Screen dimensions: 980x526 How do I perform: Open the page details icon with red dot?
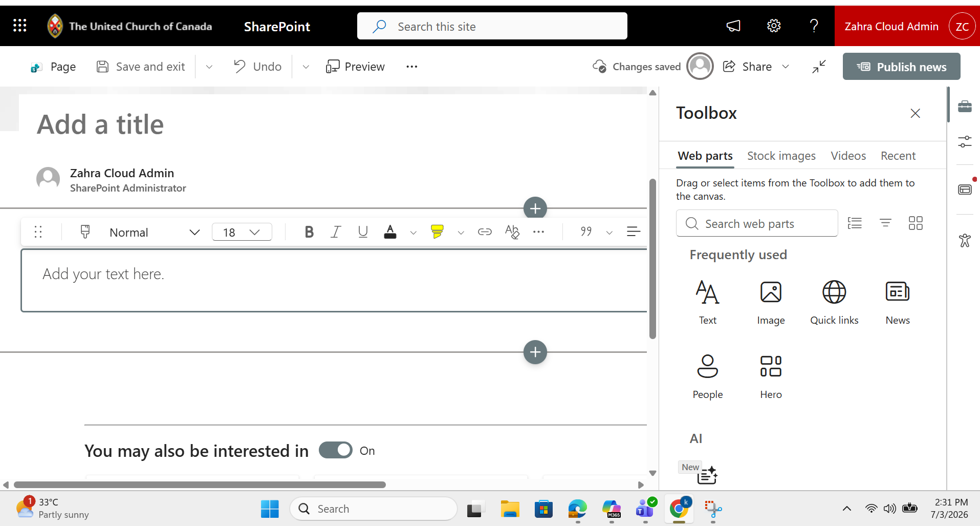[x=965, y=189]
